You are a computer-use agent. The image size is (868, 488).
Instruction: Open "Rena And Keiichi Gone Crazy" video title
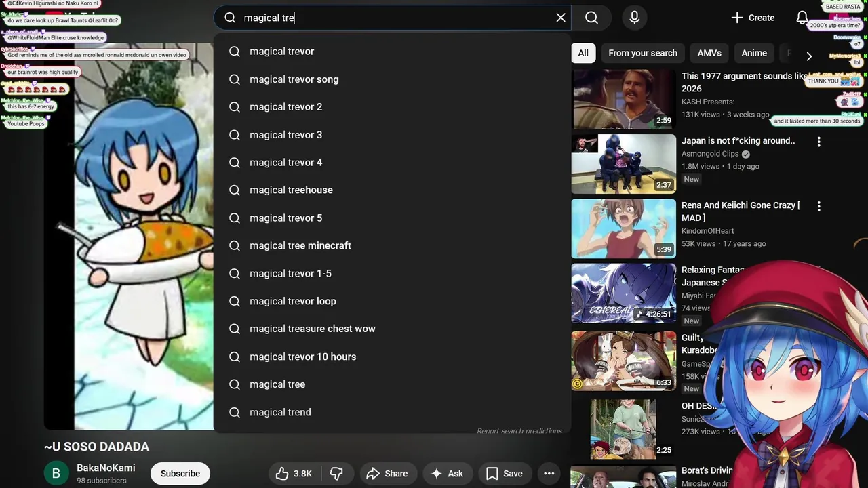(x=741, y=211)
